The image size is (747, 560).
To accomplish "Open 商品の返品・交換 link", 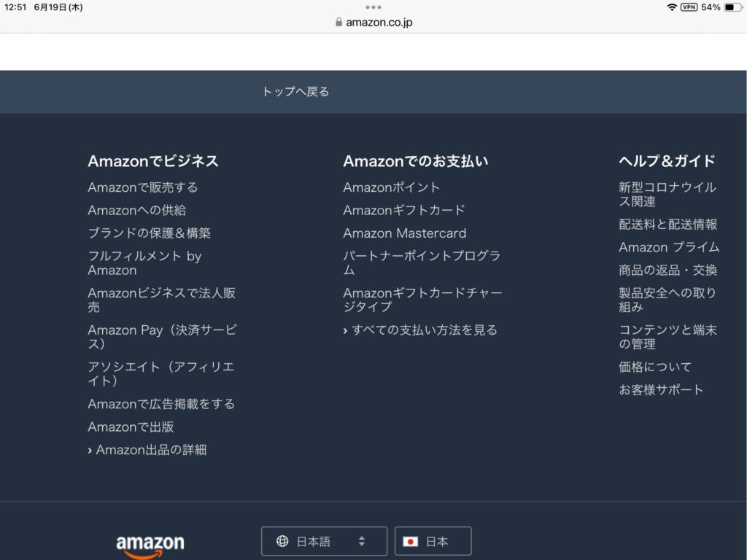I will pyautogui.click(x=668, y=270).
